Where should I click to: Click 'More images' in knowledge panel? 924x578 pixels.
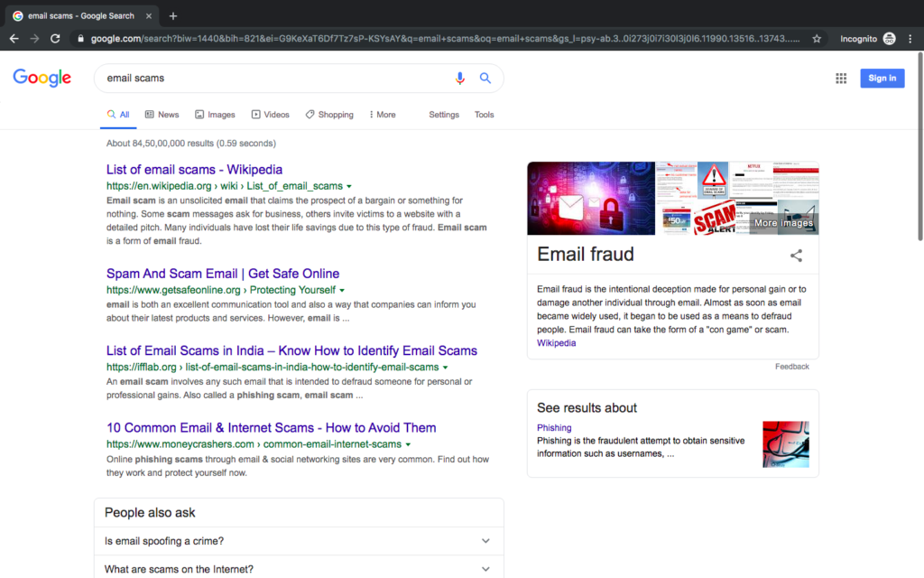click(784, 223)
